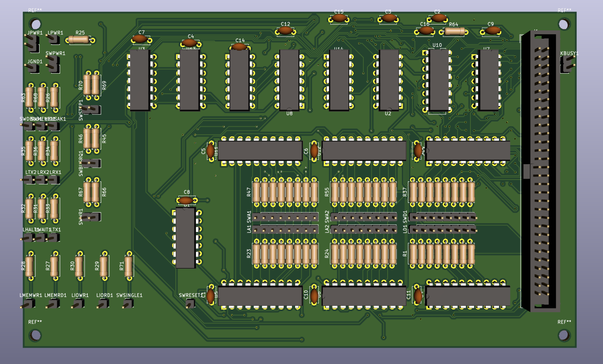Click the SWA1 switch pin row
The image size is (603, 364).
coord(285,217)
